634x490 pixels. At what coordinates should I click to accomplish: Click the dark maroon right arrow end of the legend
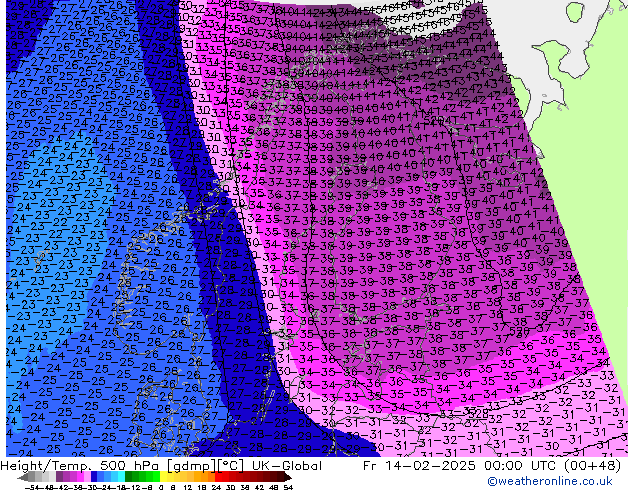click(288, 478)
